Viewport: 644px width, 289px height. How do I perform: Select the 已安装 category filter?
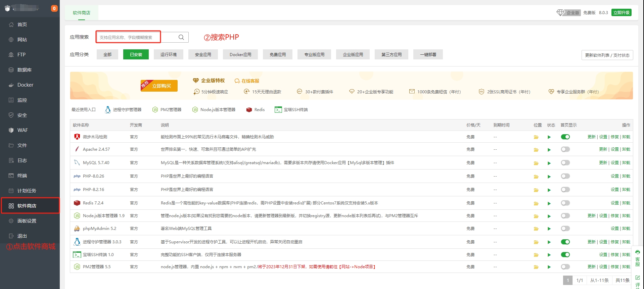click(x=136, y=54)
